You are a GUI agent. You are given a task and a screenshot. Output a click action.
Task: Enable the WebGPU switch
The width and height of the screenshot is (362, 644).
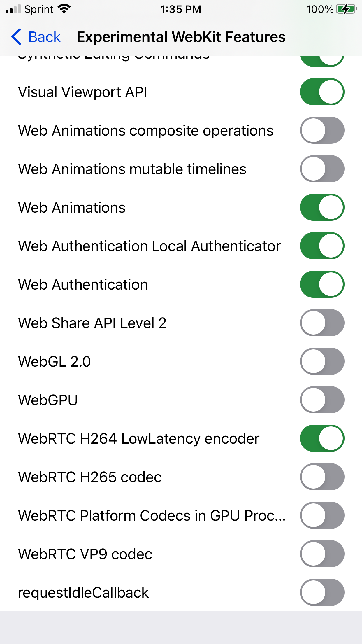click(x=322, y=400)
